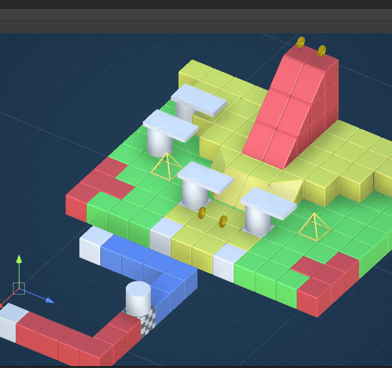This screenshot has height=368, width=392.
Task: Select the right gold coin atop the red ramp
Action: 321,51
